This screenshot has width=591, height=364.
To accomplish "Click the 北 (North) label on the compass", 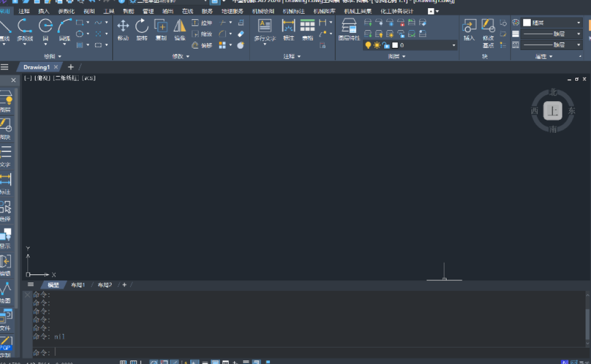I will (x=553, y=92).
